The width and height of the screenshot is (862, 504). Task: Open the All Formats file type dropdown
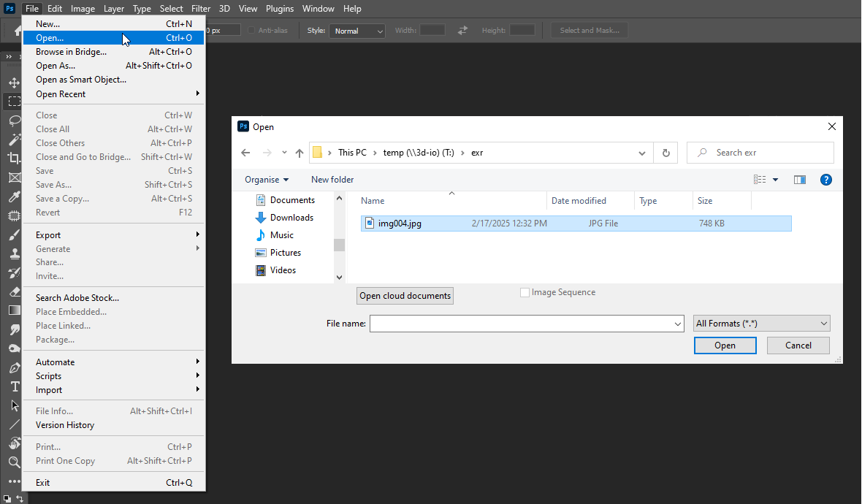761,323
